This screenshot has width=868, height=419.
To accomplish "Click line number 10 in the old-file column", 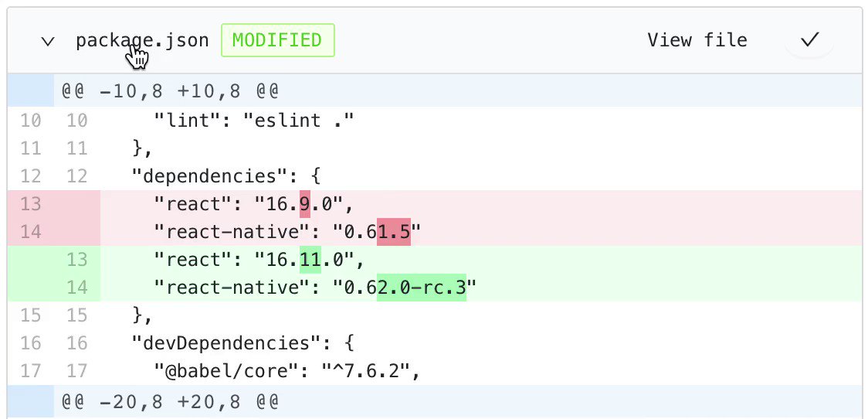I will pyautogui.click(x=30, y=121).
